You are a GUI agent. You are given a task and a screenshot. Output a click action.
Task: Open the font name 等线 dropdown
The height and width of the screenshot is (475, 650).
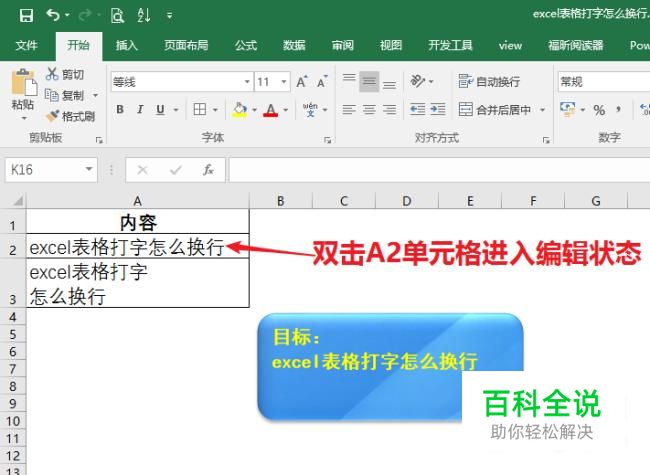(247, 82)
